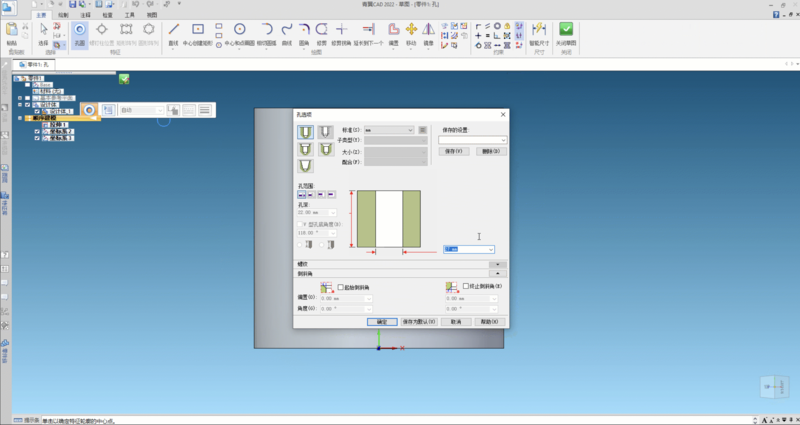This screenshot has width=800, height=425.
Task: Click the 移动 (Move) tool icon
Action: tap(411, 31)
